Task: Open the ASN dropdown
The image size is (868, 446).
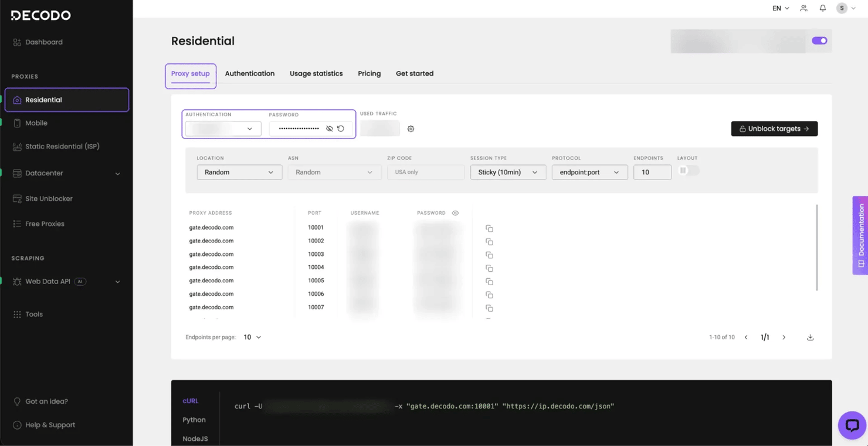Action: coord(334,172)
